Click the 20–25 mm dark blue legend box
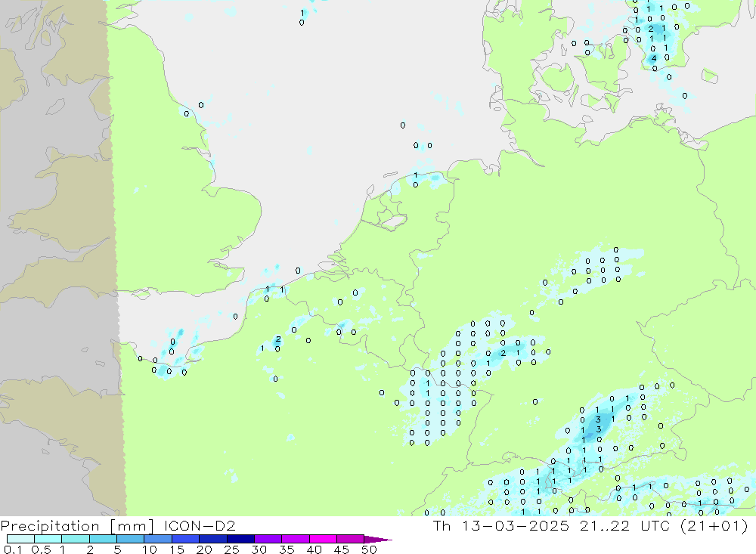This screenshot has width=756, height=554. click(212, 539)
